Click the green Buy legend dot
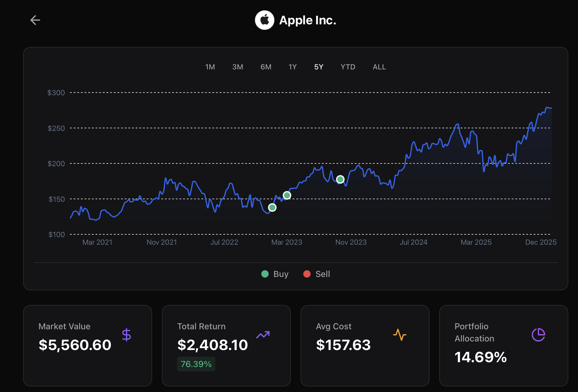This screenshot has width=578, height=392. 265,274
